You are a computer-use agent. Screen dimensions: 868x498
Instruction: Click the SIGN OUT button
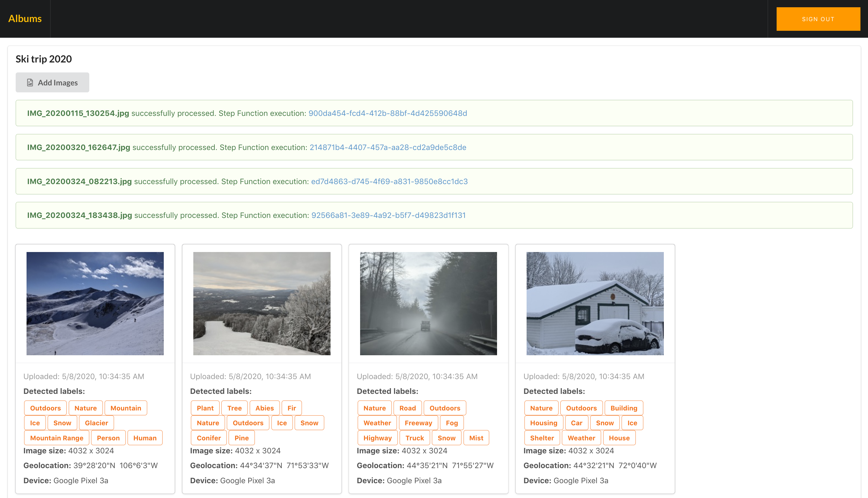coord(818,19)
